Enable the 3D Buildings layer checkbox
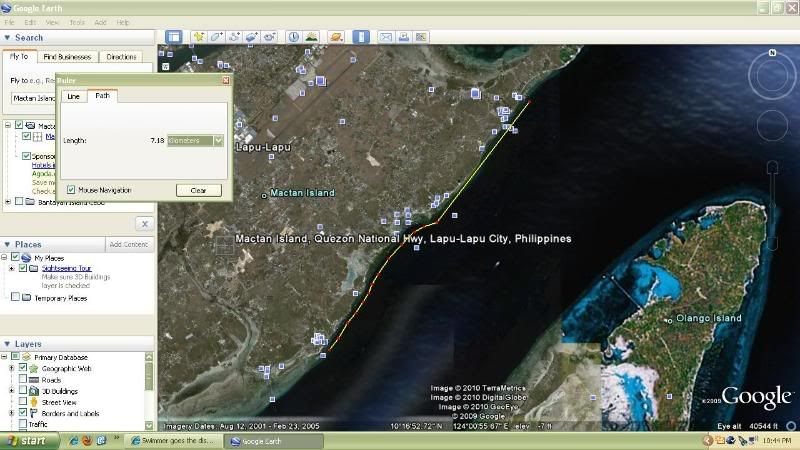Image resolution: width=800 pixels, height=450 pixels. coord(23,390)
